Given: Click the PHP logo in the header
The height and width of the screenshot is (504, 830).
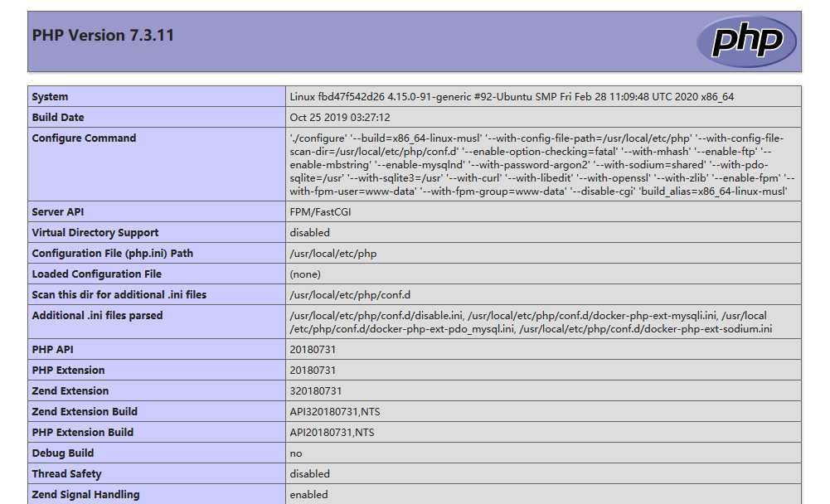Looking at the screenshot, I should point(746,41).
